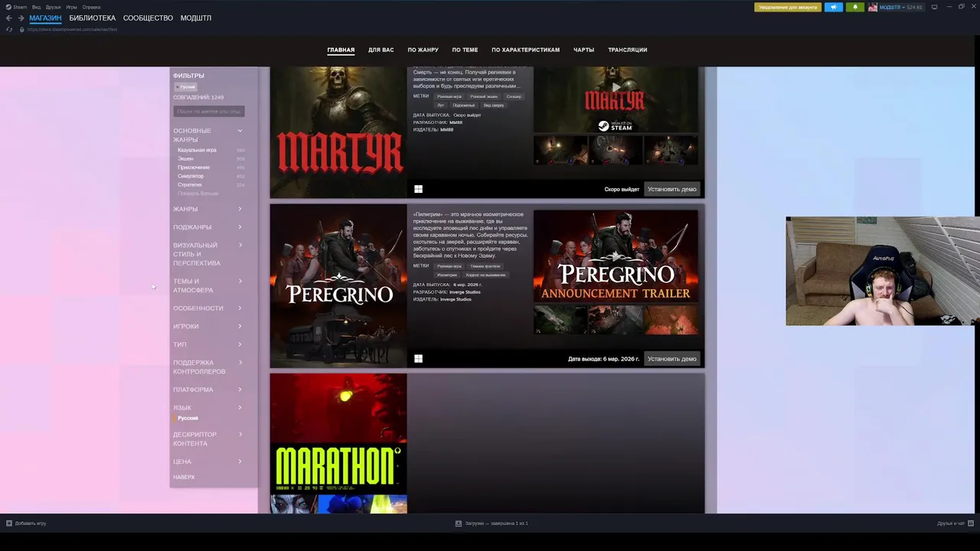
Task: Open Друзья и чат at the bottom right
Action: click(x=951, y=523)
